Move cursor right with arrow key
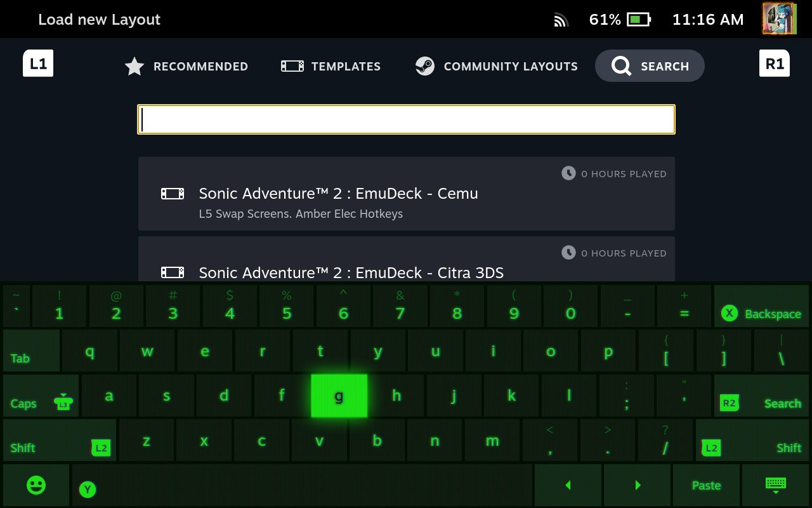812x508 pixels. 638,485
